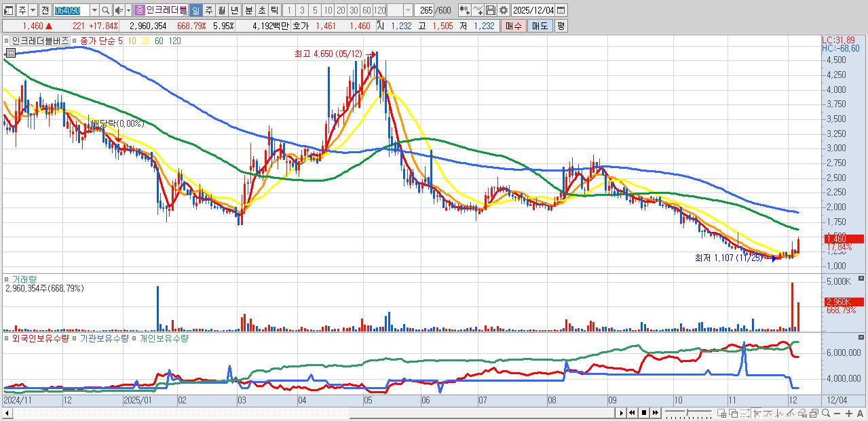This screenshot has width=868, height=421.
Task: Click the stop button in bottom bar
Action: click(x=644, y=413)
